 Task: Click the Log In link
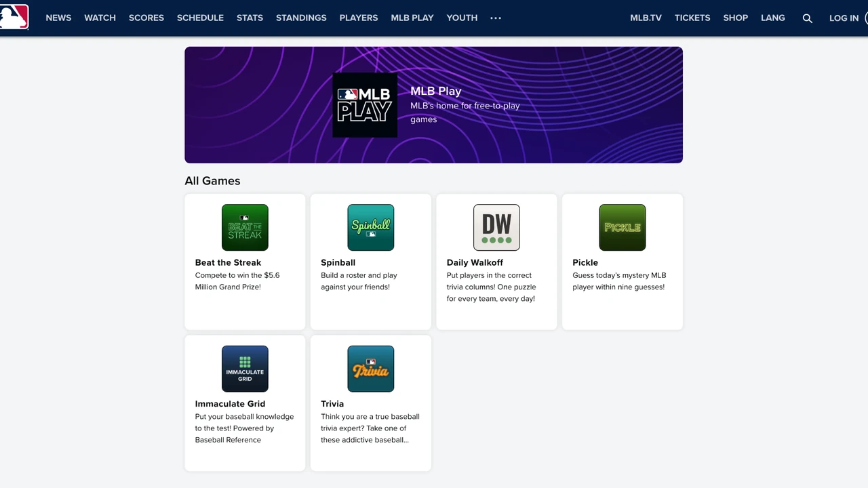[x=844, y=18]
